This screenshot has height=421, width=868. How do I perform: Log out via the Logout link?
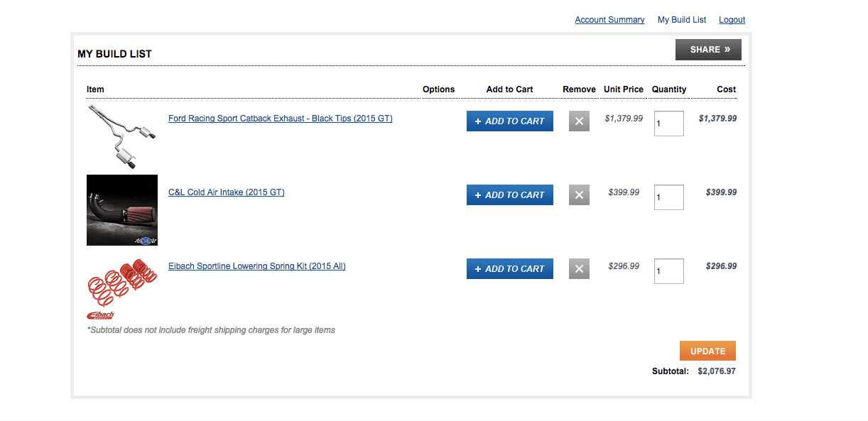point(732,20)
